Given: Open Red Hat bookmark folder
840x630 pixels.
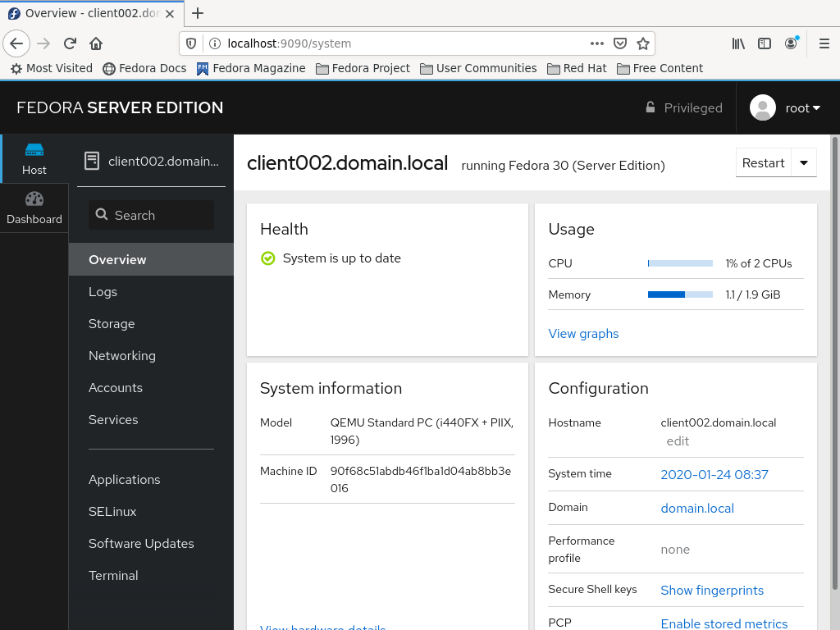Looking at the screenshot, I should coord(577,68).
